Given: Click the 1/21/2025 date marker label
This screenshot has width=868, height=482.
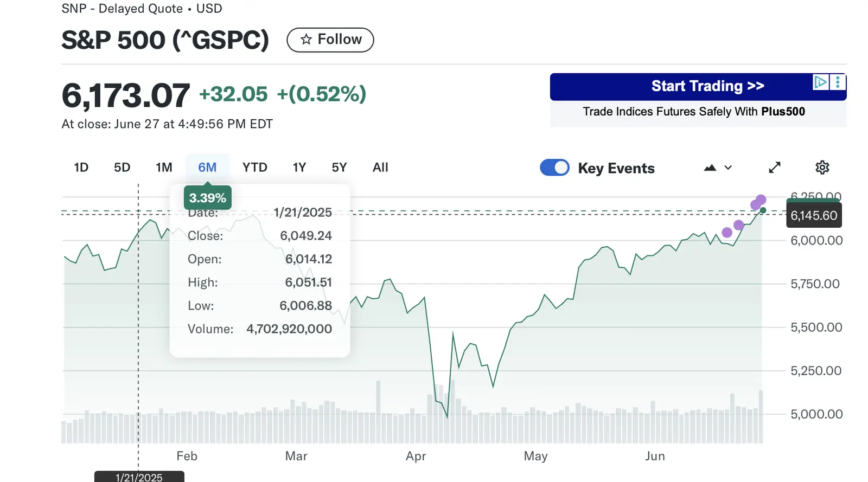Looking at the screenshot, I should click(139, 477).
